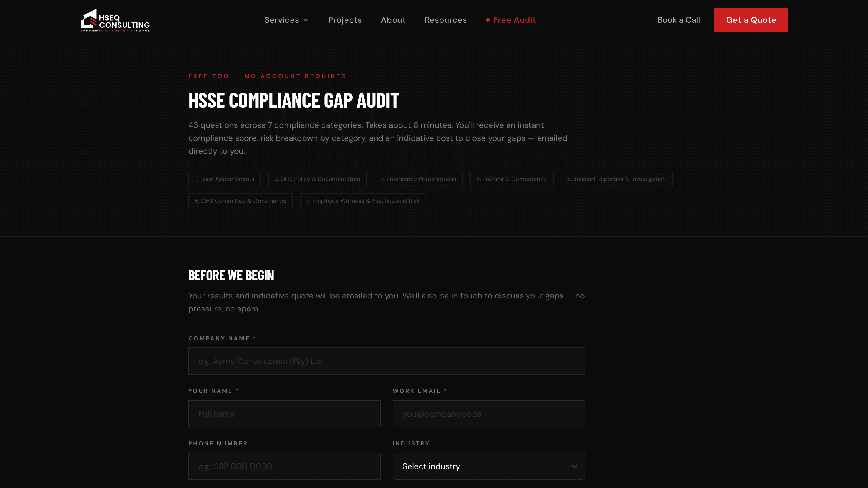Select Incident Reporting & Investigation tag
The height and width of the screenshot is (488, 868).
pyautogui.click(x=616, y=179)
